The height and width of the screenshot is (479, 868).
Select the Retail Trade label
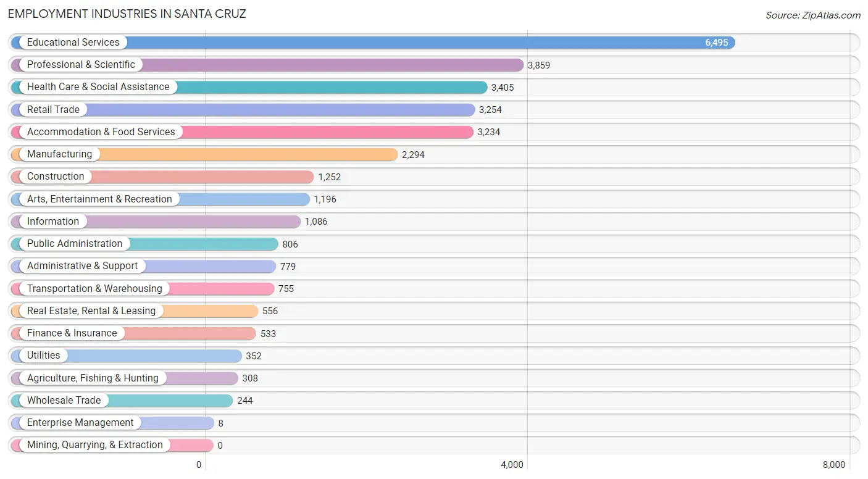click(x=53, y=110)
